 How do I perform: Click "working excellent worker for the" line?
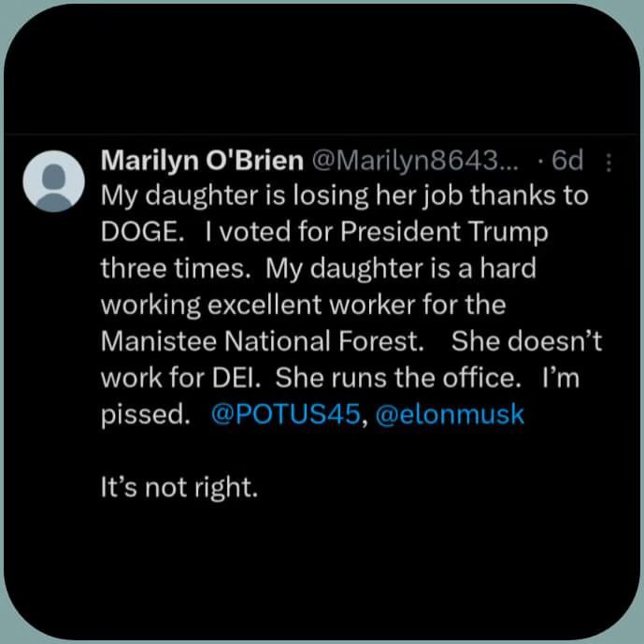click(x=303, y=306)
